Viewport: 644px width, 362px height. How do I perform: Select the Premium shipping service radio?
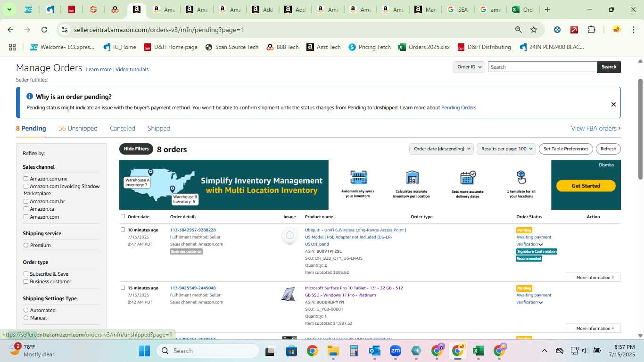(26, 245)
